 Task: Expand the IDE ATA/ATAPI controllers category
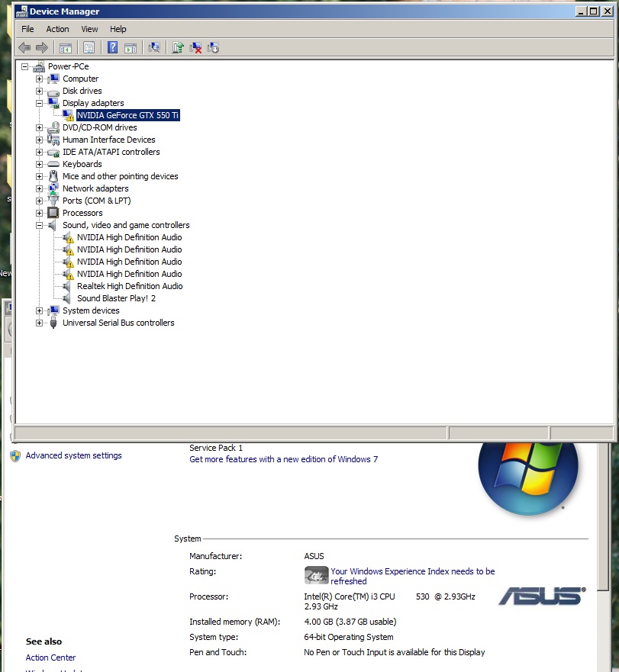point(40,152)
